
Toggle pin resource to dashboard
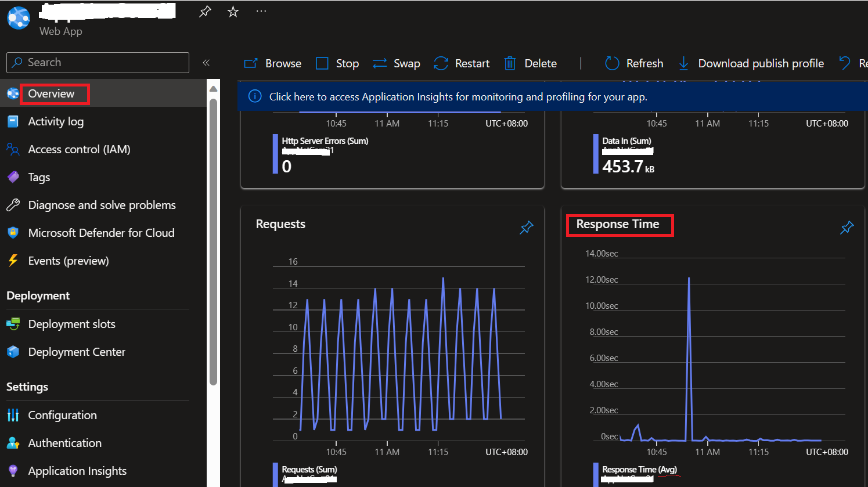(204, 11)
